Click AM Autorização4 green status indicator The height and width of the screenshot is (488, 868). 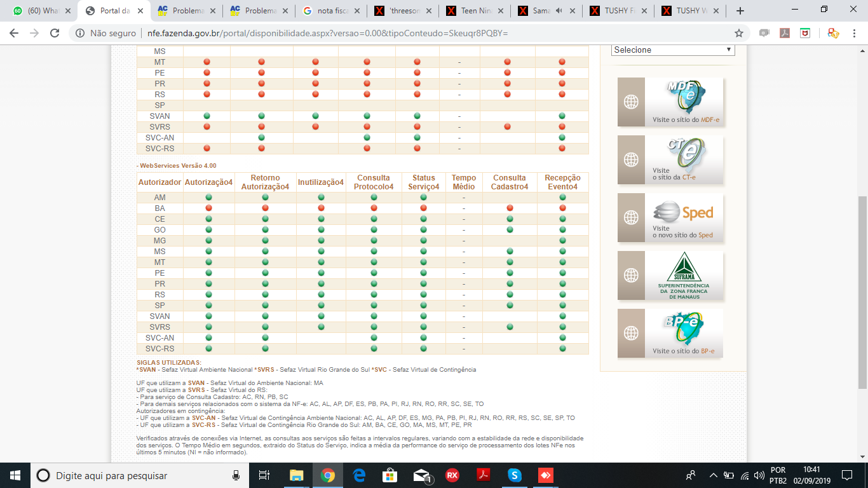tap(208, 197)
